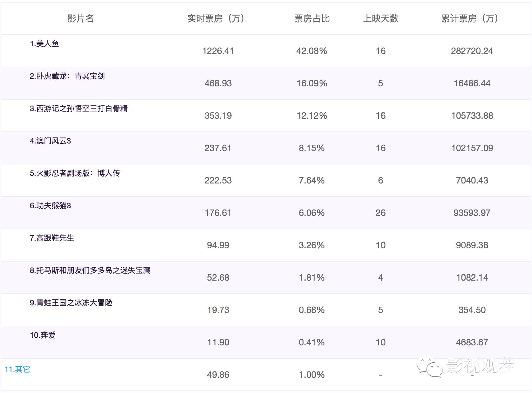Click days-in-release value 16 for 澳门风云3
The width and height of the screenshot is (532, 393).
pyautogui.click(x=381, y=148)
